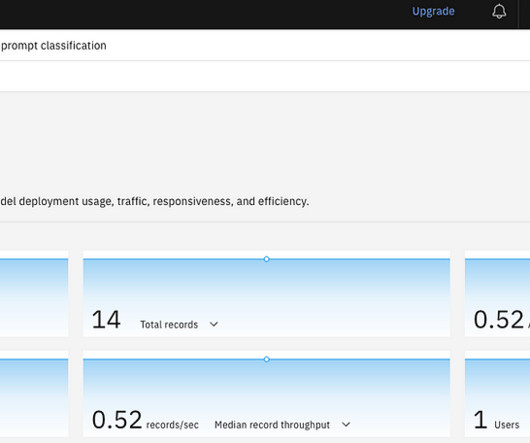Select the Total records chart data point
530x443 pixels.
point(266,259)
